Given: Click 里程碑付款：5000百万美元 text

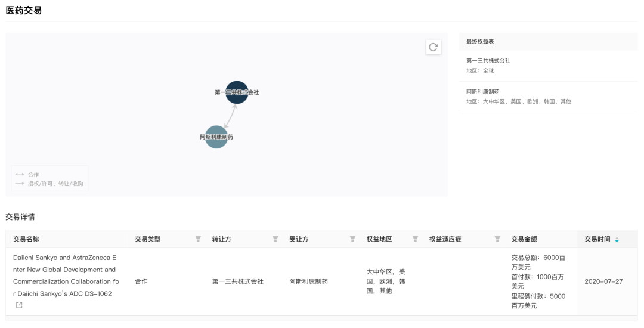Looking at the screenshot, I should click(x=538, y=301).
